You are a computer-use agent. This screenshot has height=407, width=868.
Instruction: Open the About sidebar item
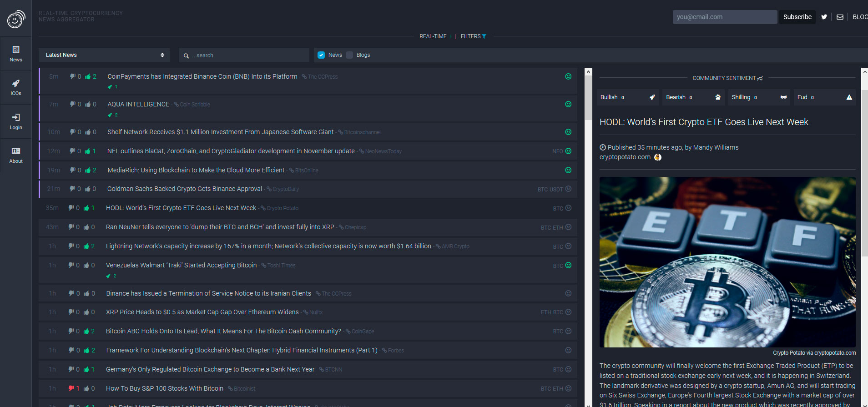click(x=16, y=155)
